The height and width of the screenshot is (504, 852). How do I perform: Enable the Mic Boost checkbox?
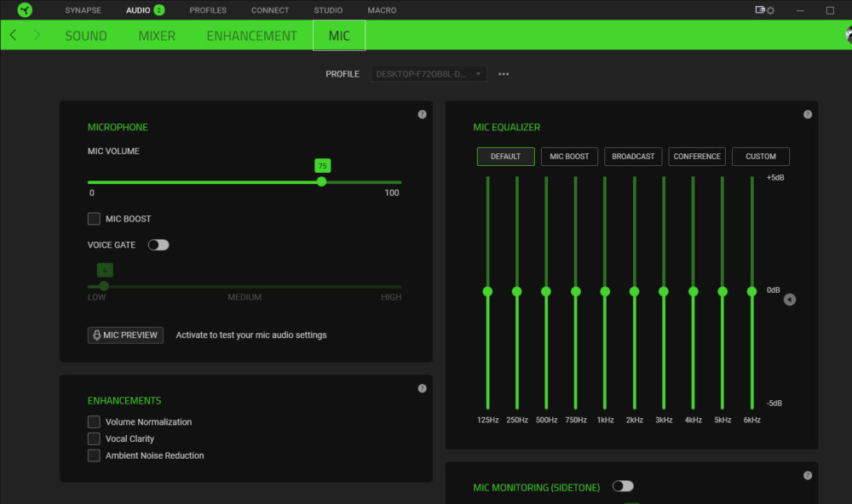(x=94, y=218)
